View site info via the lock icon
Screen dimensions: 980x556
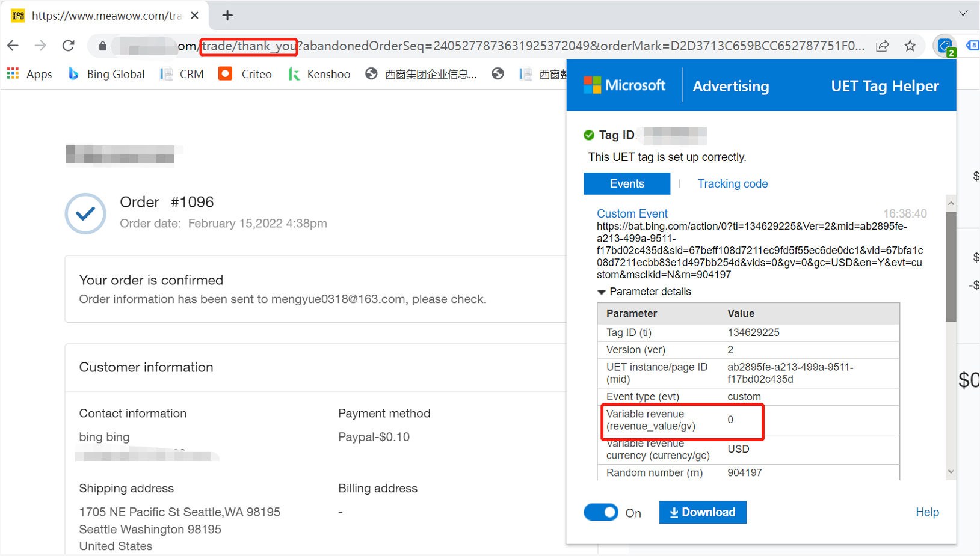click(x=103, y=46)
